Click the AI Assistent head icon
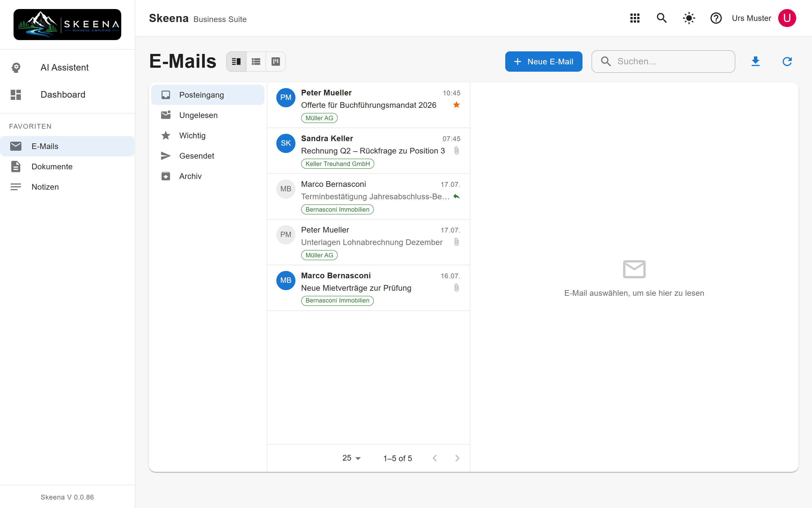812x508 pixels. [16, 67]
